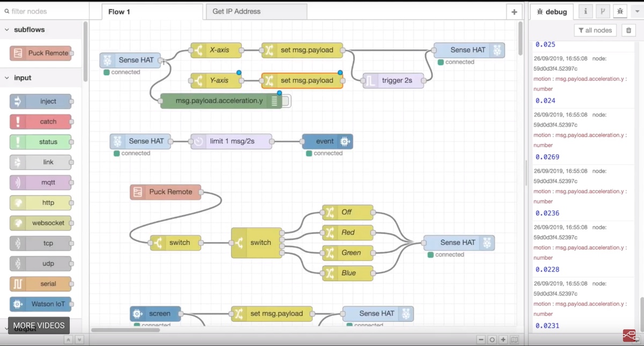Image resolution: width=644 pixels, height=346 pixels.
Task: Clear debug log with trash icon
Action: pyautogui.click(x=628, y=30)
